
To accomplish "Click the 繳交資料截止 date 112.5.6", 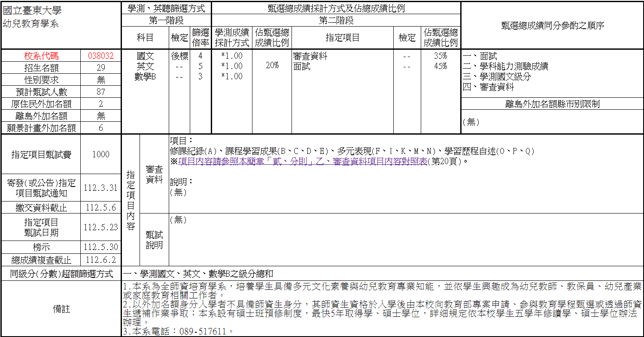I will (101, 208).
